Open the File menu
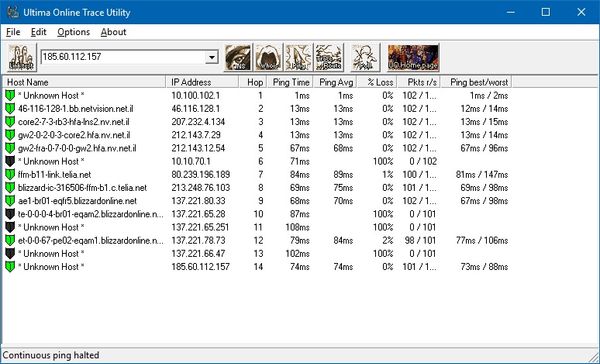This screenshot has width=600, height=364. pyautogui.click(x=13, y=32)
